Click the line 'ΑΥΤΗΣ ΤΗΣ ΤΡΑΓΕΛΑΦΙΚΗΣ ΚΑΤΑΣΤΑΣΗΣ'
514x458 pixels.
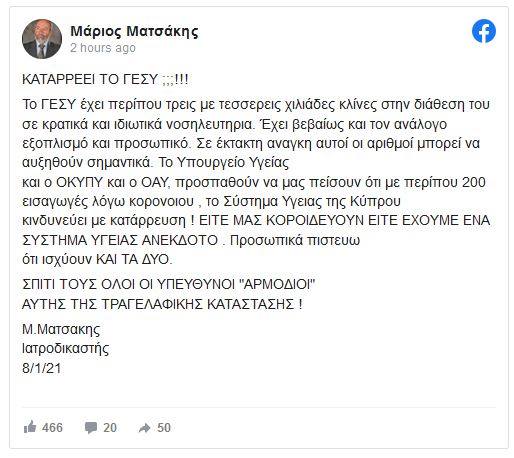pyautogui.click(x=162, y=304)
